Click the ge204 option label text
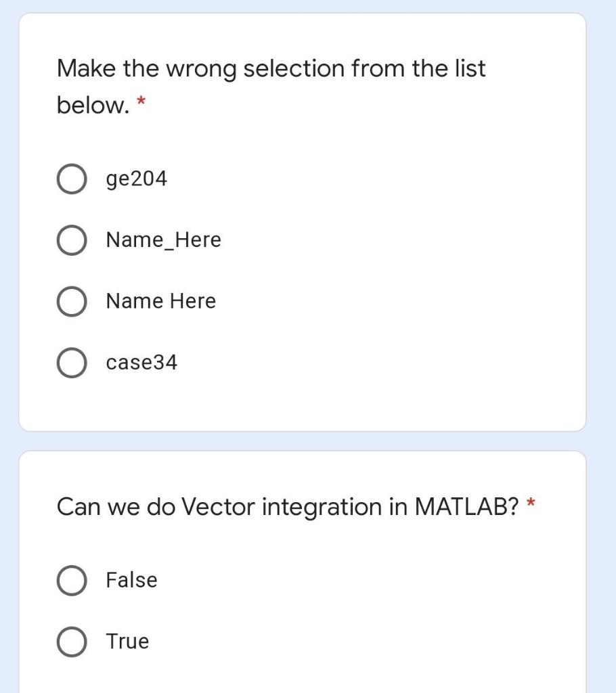616x693 pixels. click(135, 178)
